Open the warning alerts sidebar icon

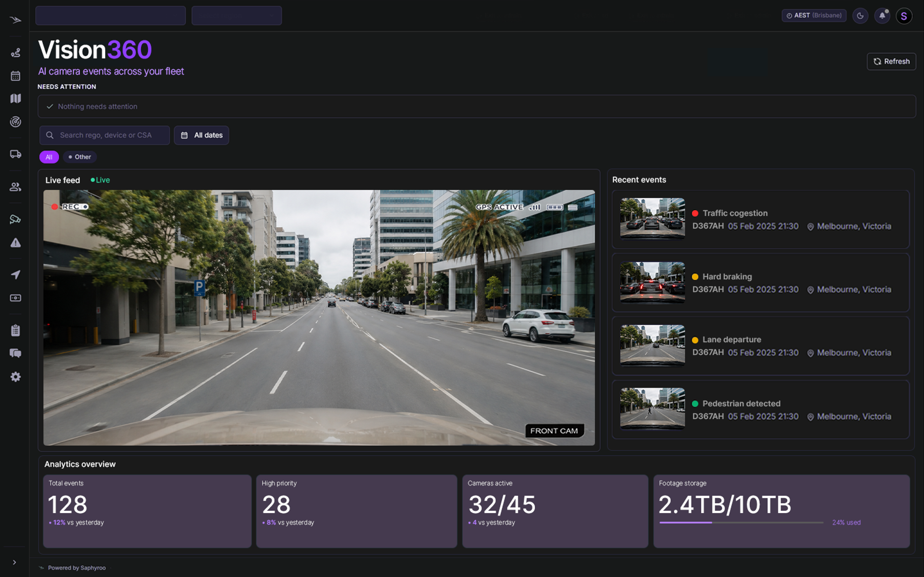pos(15,243)
